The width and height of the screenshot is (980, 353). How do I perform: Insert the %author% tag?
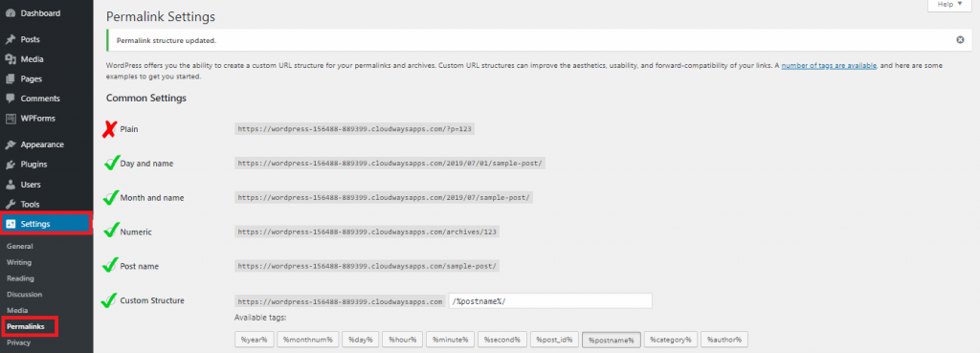point(724,340)
